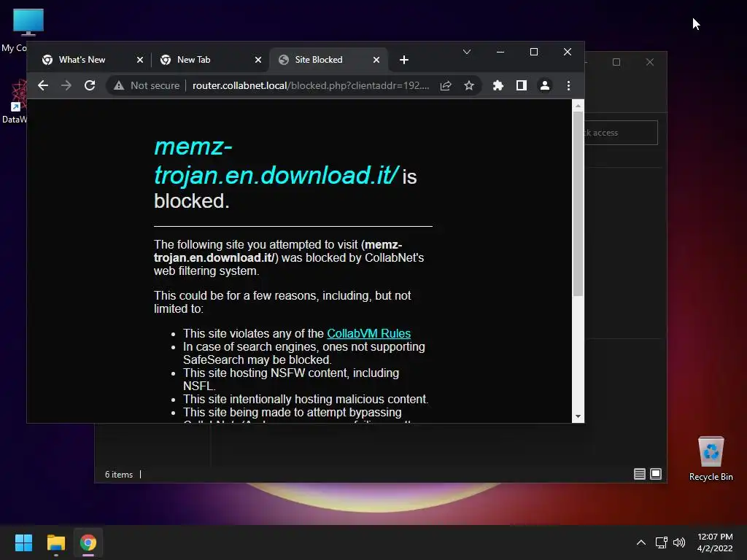Switch to the New Tab tab

tap(208, 60)
